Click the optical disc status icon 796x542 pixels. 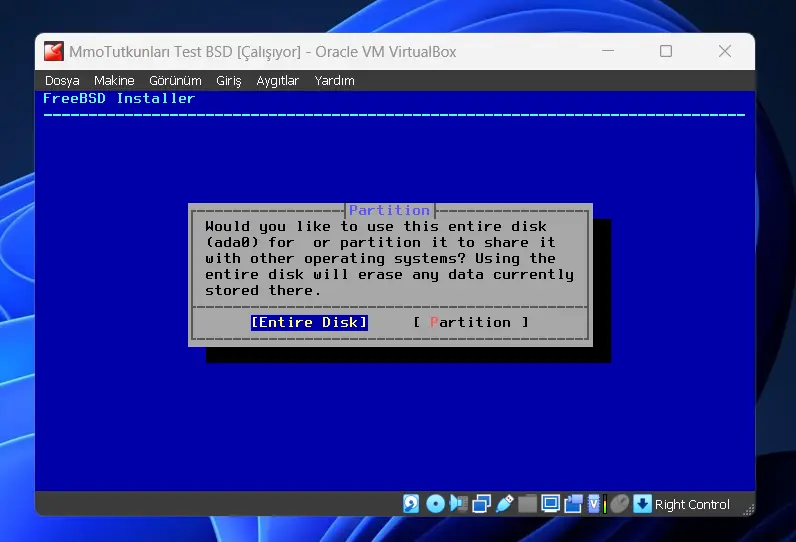click(x=435, y=504)
